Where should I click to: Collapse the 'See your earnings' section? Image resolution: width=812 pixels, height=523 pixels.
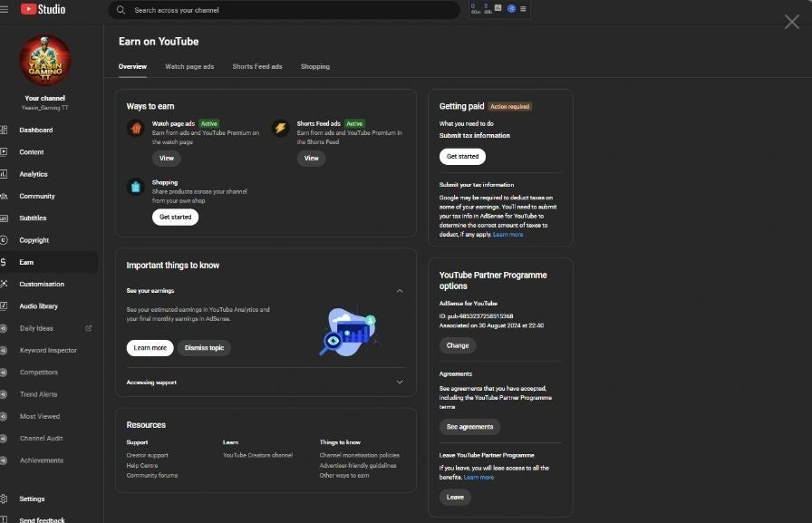click(x=400, y=291)
